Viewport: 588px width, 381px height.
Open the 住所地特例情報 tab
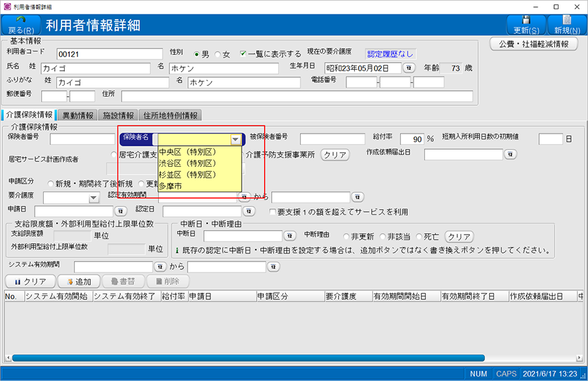170,116
